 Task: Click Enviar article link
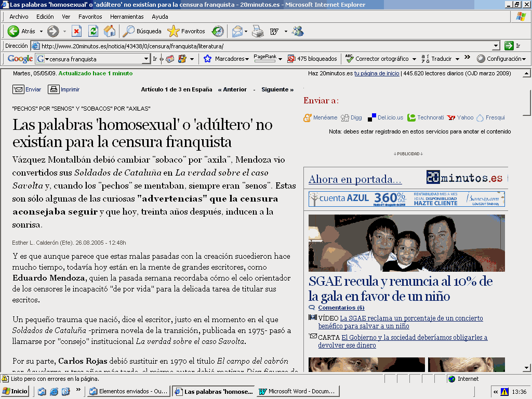pyautogui.click(x=27, y=89)
